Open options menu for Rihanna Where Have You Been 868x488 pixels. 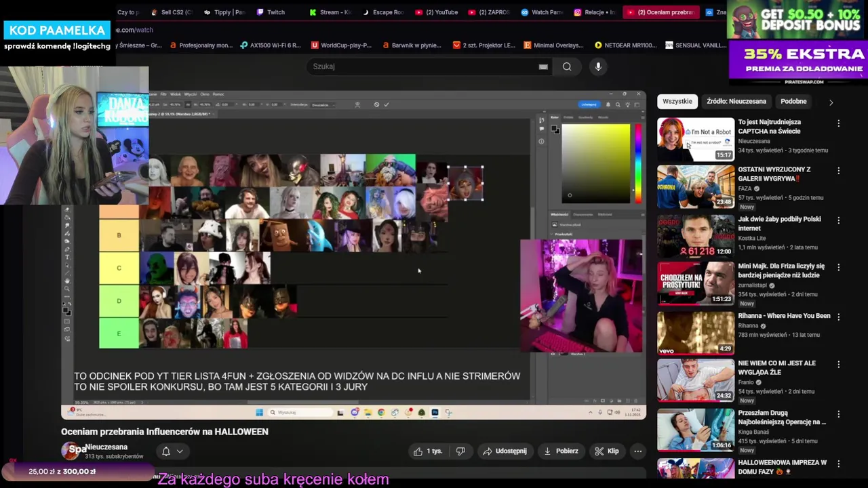tap(839, 317)
